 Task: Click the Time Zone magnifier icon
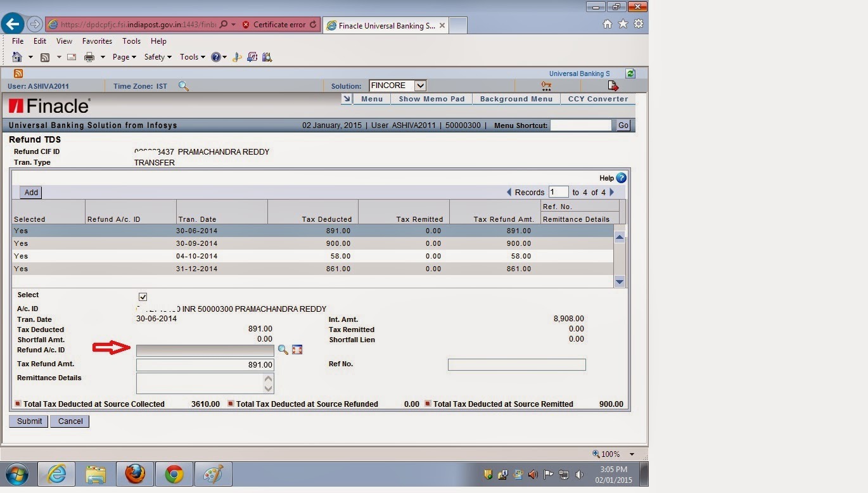tap(183, 86)
